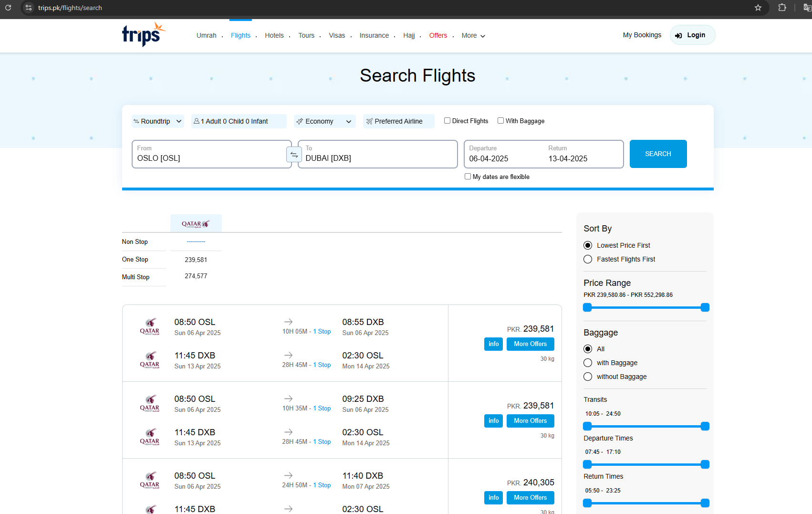The height and width of the screenshot is (514, 812).
Task: Click the From field OSLO [OSL]
Action: point(211,154)
